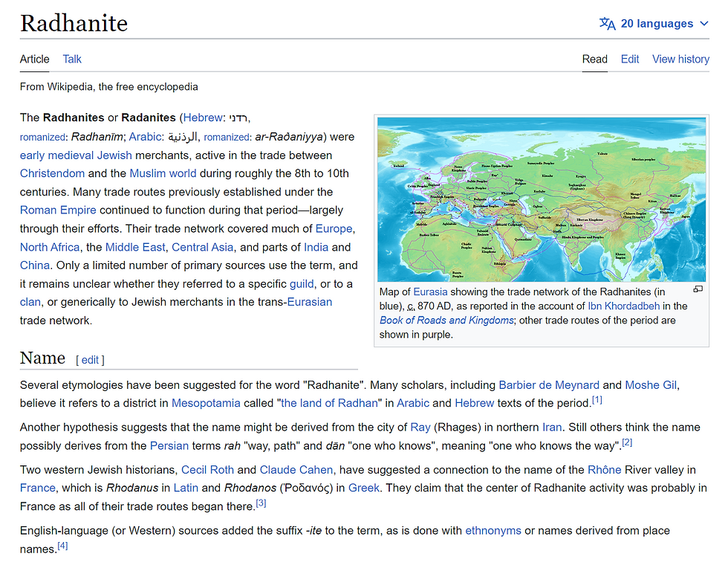The height and width of the screenshot is (571, 728).
Task: Open the clan link
Action: point(30,302)
